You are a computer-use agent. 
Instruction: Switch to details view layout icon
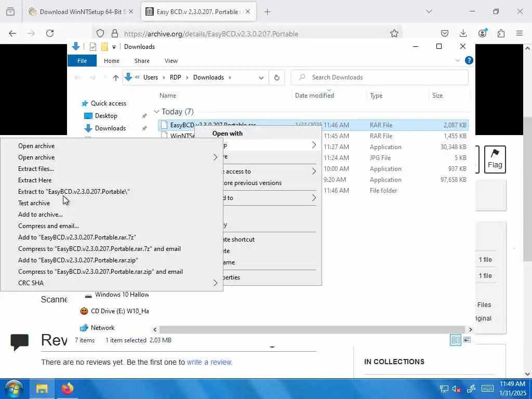tap(455, 340)
